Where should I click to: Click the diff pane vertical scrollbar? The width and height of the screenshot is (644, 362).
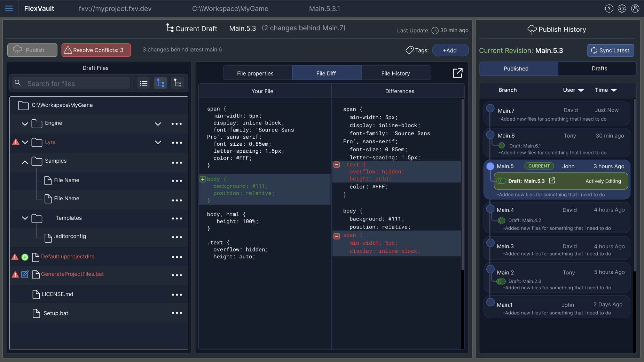(x=463, y=184)
